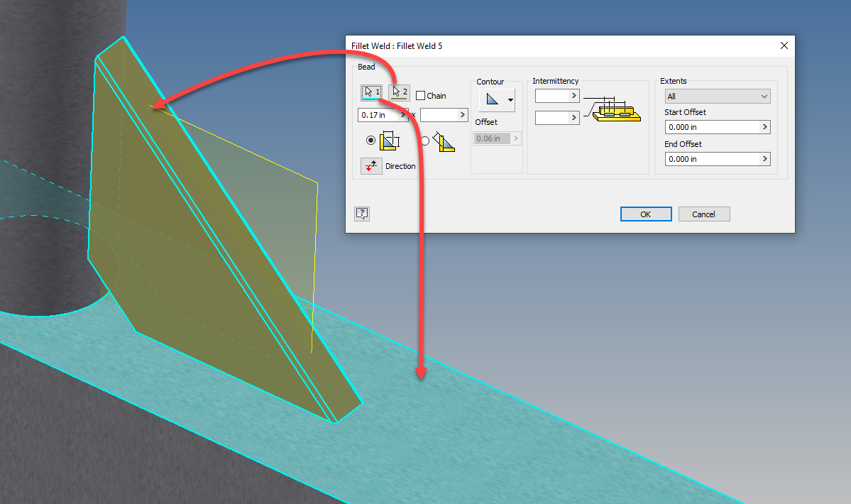This screenshot has width=851, height=504.
Task: Activate face set 2 selection button
Action: [x=399, y=92]
